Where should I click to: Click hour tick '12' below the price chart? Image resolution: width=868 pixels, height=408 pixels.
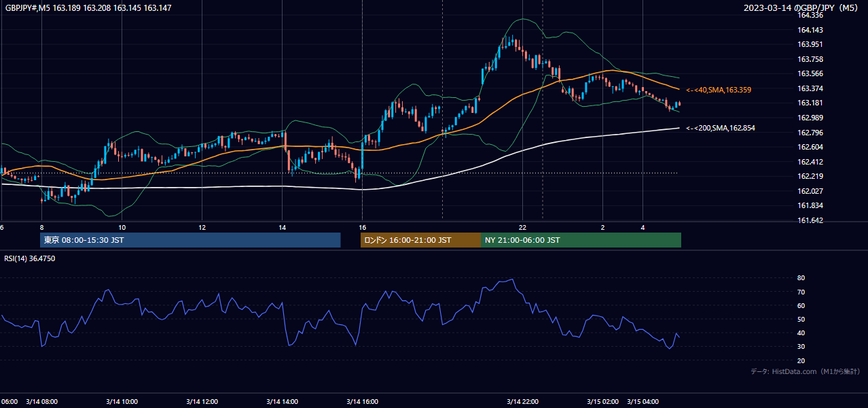[202, 227]
